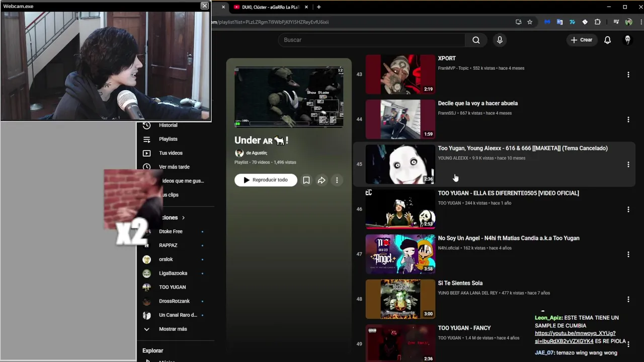Open more options for Si Te Sientes Sola
644x362 pixels.
(628, 299)
